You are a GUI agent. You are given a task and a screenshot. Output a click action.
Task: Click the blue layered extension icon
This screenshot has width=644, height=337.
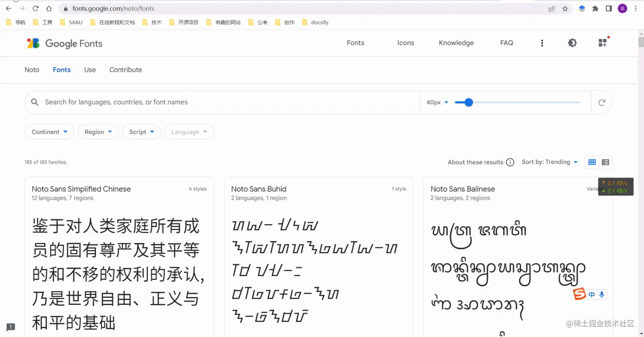click(582, 9)
